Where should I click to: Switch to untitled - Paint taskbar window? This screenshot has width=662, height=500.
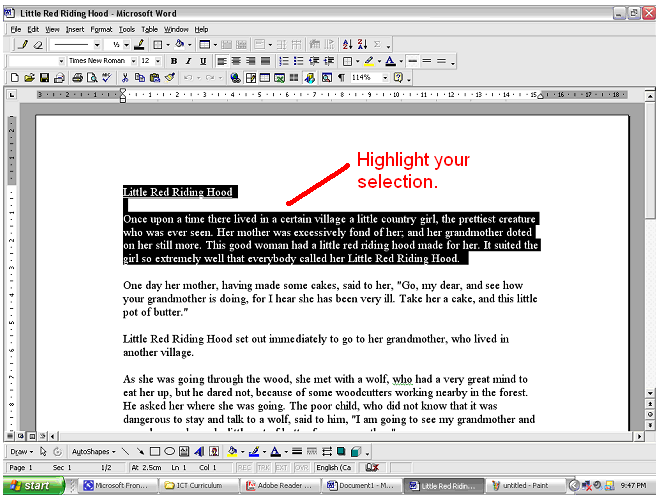[525, 486]
